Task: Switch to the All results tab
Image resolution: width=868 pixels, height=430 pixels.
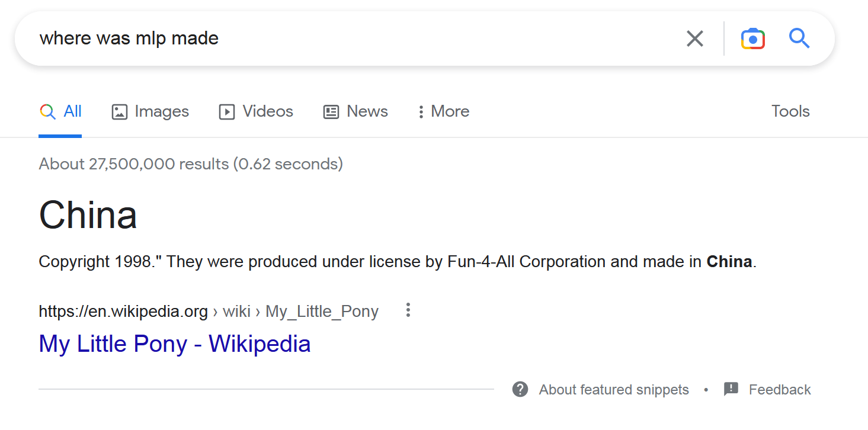Action: click(x=72, y=111)
